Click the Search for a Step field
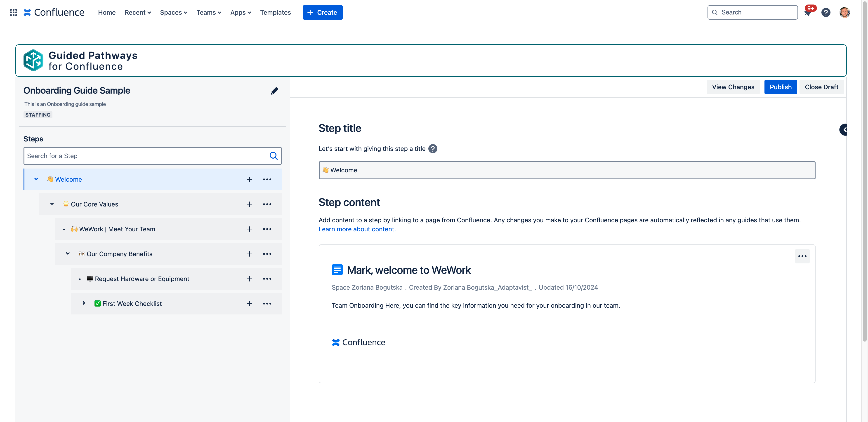Viewport: 868px width, 422px height. 152,156
